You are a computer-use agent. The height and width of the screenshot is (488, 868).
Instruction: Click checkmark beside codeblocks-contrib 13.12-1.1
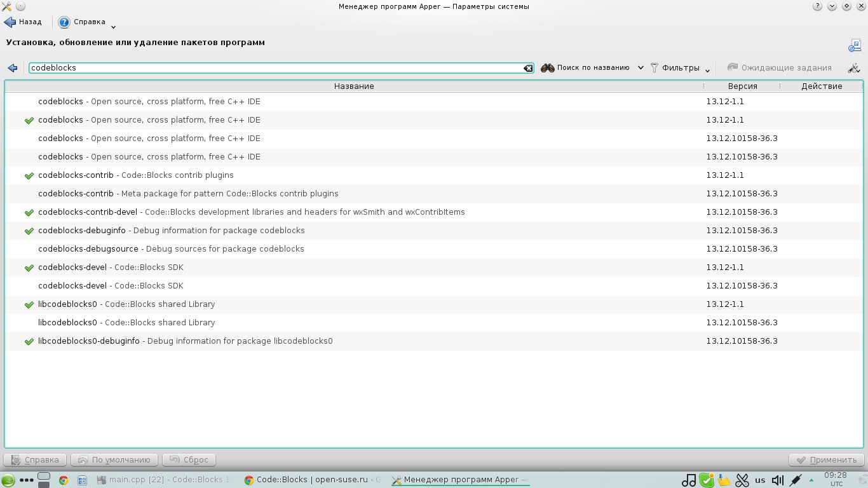[29, 175]
